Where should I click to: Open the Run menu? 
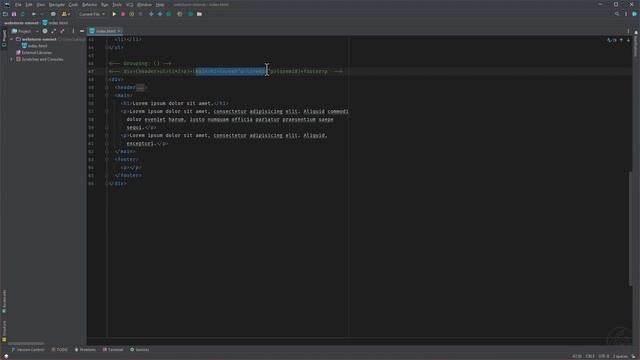coord(105,4)
